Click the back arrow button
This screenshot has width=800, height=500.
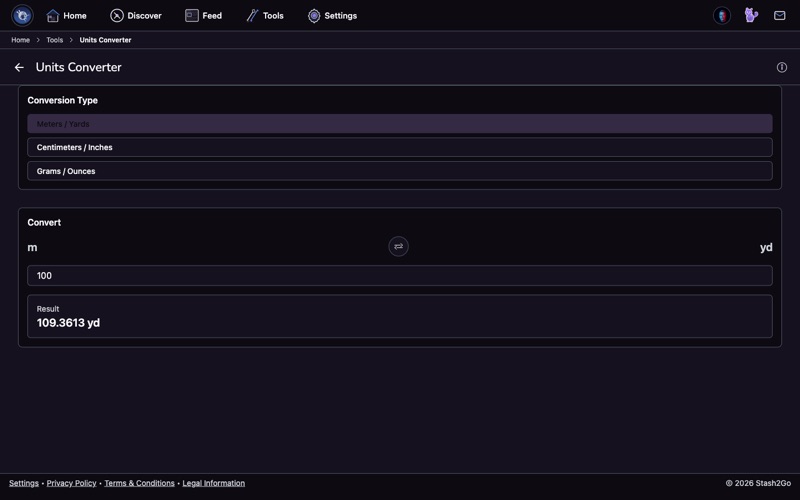pyautogui.click(x=19, y=67)
